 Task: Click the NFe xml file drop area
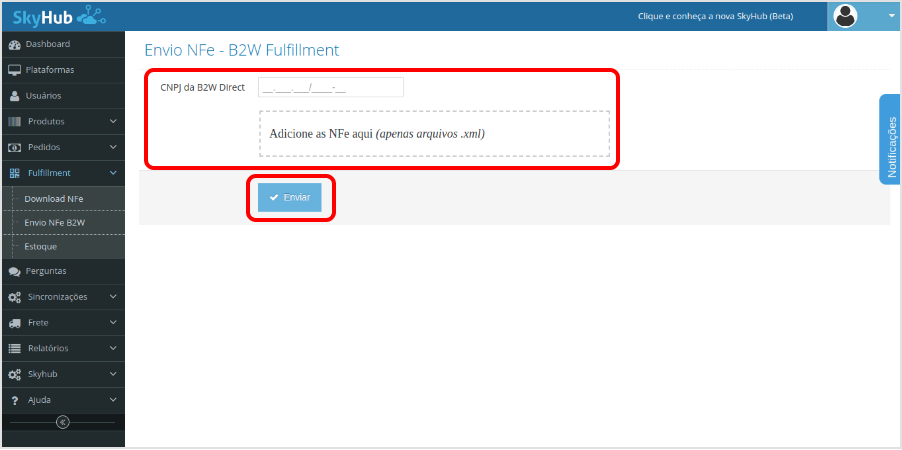434,134
